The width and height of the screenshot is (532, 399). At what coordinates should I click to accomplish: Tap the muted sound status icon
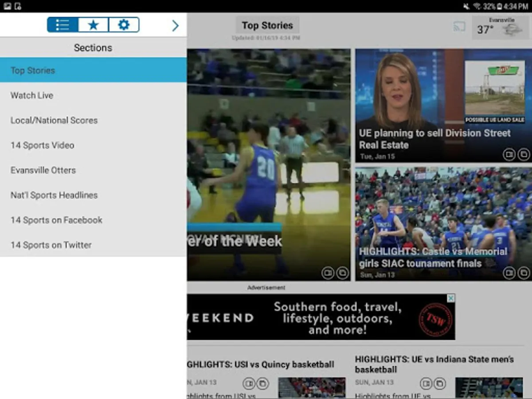point(466,7)
